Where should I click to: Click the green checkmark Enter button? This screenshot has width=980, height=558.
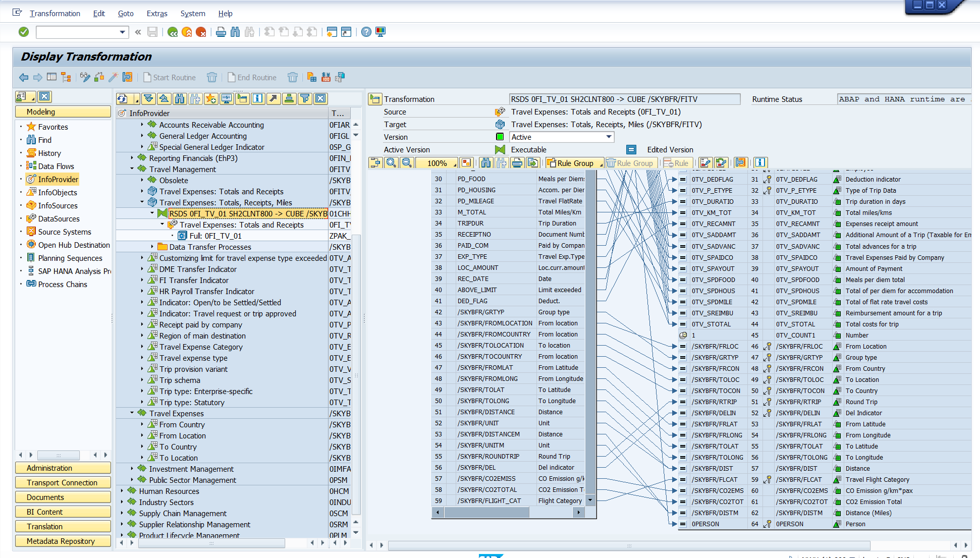(x=24, y=32)
